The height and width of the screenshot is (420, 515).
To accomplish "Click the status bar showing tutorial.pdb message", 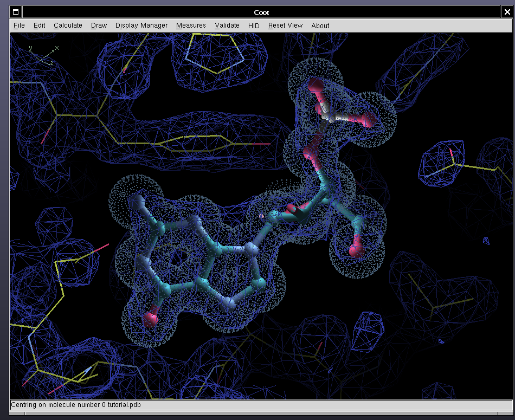I will pos(76,405).
